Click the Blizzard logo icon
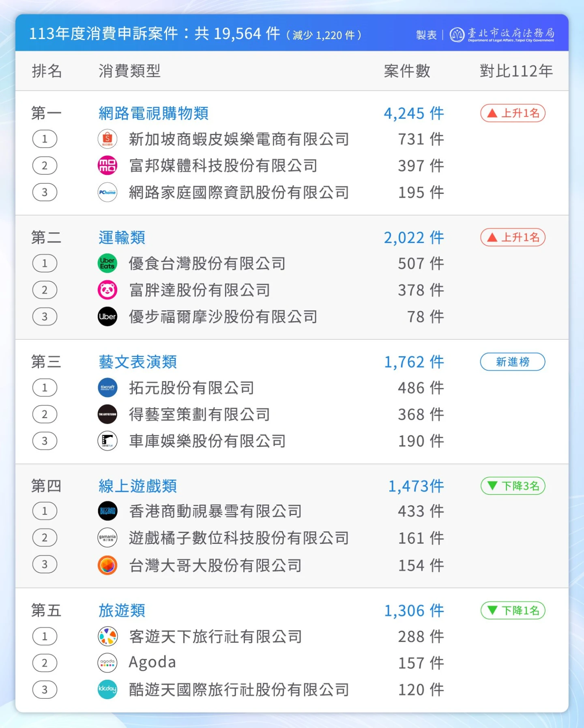The height and width of the screenshot is (728, 584). (x=107, y=511)
